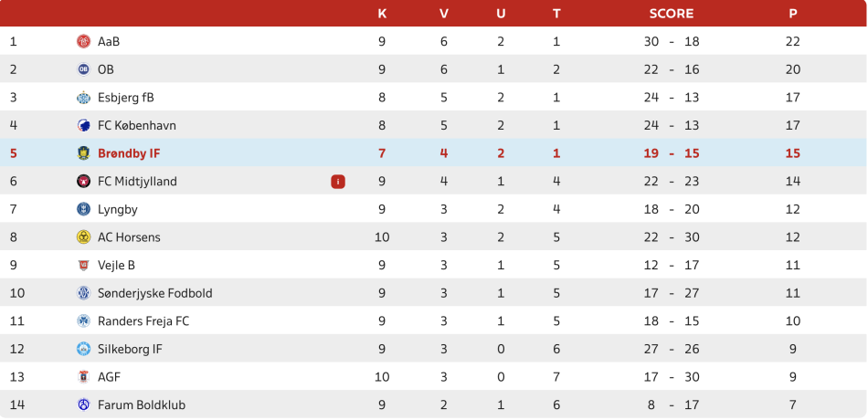Screen dimensions: 868x420
Task: Click the FC Midtjylland logo icon
Action: [83, 181]
